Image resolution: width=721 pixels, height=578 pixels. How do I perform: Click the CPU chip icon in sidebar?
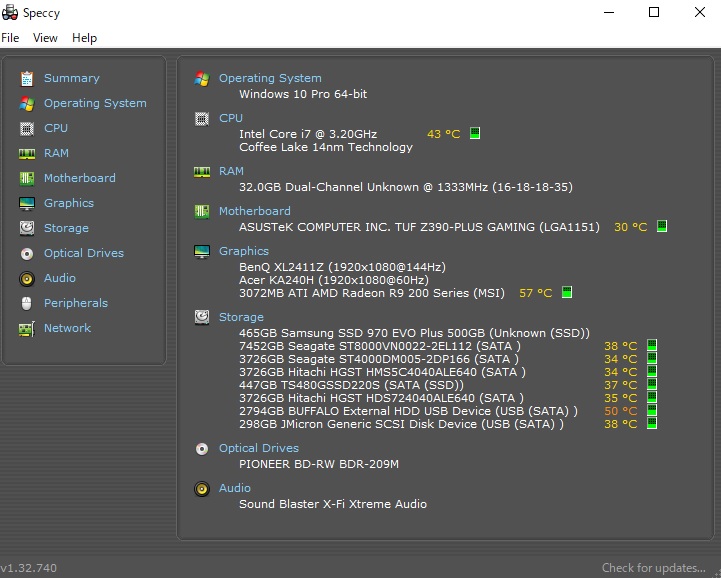[x=27, y=129]
